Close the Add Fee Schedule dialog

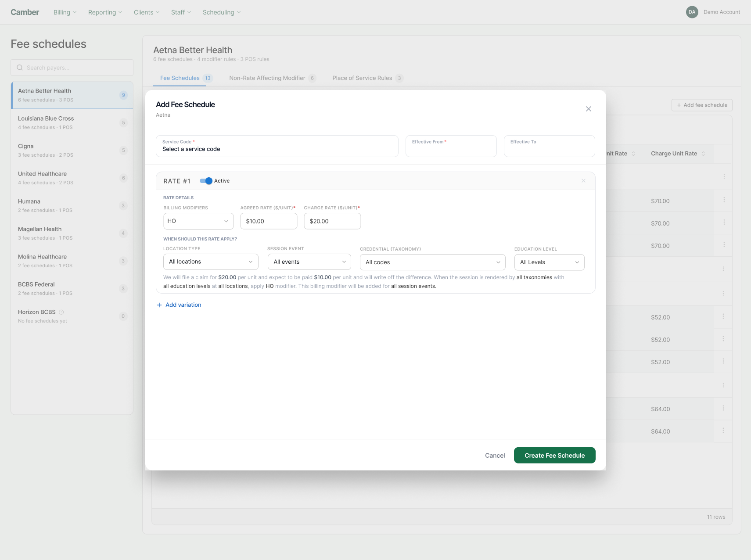(x=589, y=109)
